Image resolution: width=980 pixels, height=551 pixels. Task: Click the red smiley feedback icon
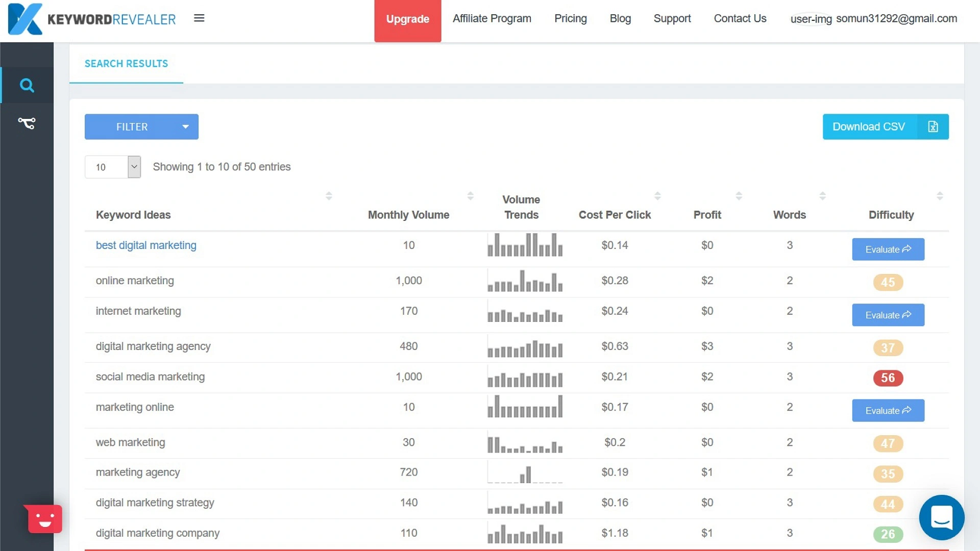45,519
